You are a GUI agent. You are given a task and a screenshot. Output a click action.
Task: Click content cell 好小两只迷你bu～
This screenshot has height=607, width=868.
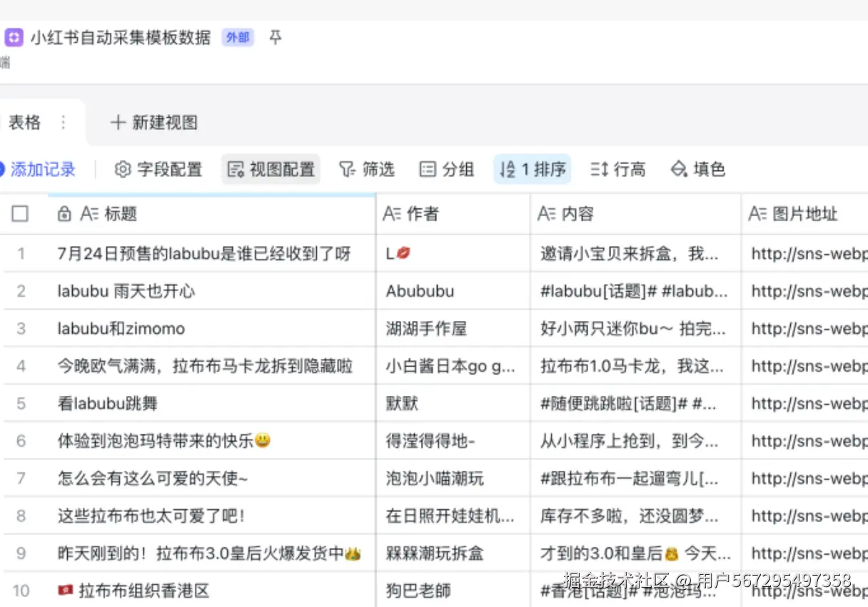[635, 329]
